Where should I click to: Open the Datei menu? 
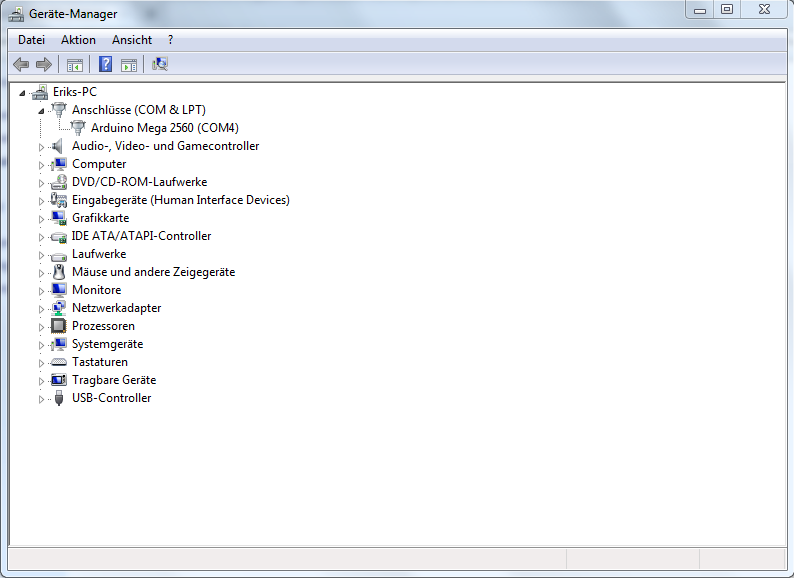(x=32, y=40)
